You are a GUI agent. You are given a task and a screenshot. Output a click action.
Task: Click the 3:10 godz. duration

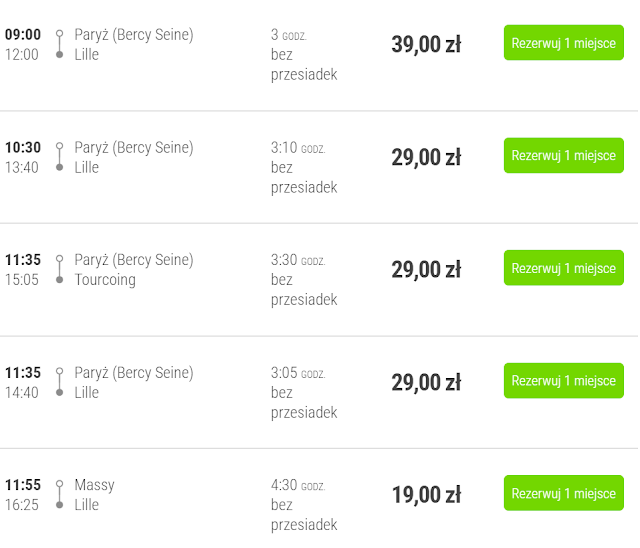click(298, 148)
